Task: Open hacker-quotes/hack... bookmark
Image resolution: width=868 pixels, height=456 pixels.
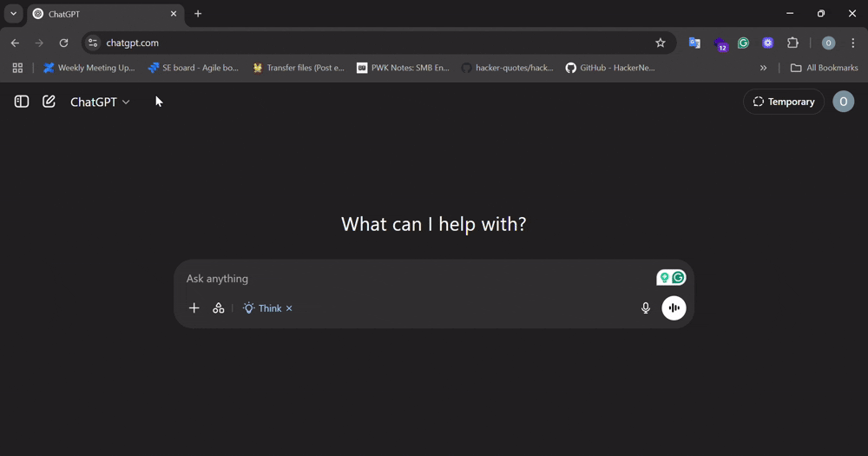Action: pos(508,68)
